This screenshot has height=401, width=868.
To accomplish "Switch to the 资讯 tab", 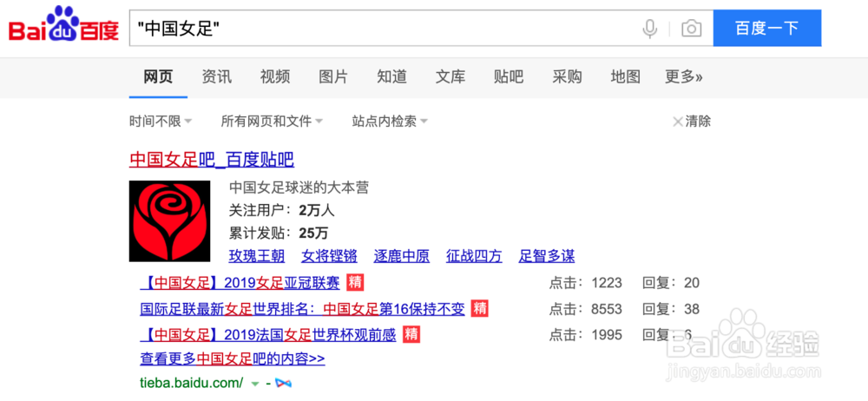I will (216, 76).
